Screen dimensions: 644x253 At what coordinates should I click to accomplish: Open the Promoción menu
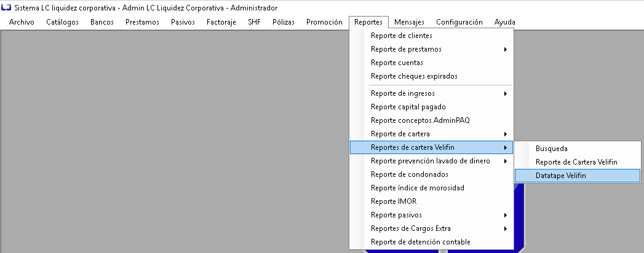324,22
